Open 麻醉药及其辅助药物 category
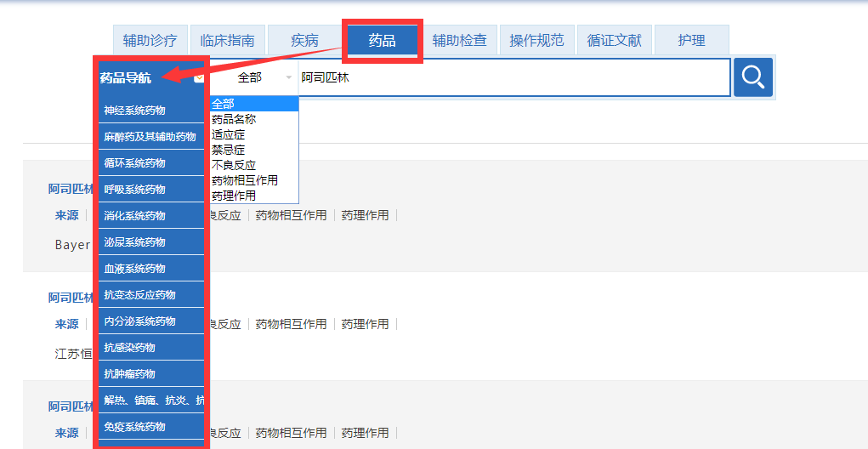 pyautogui.click(x=151, y=137)
